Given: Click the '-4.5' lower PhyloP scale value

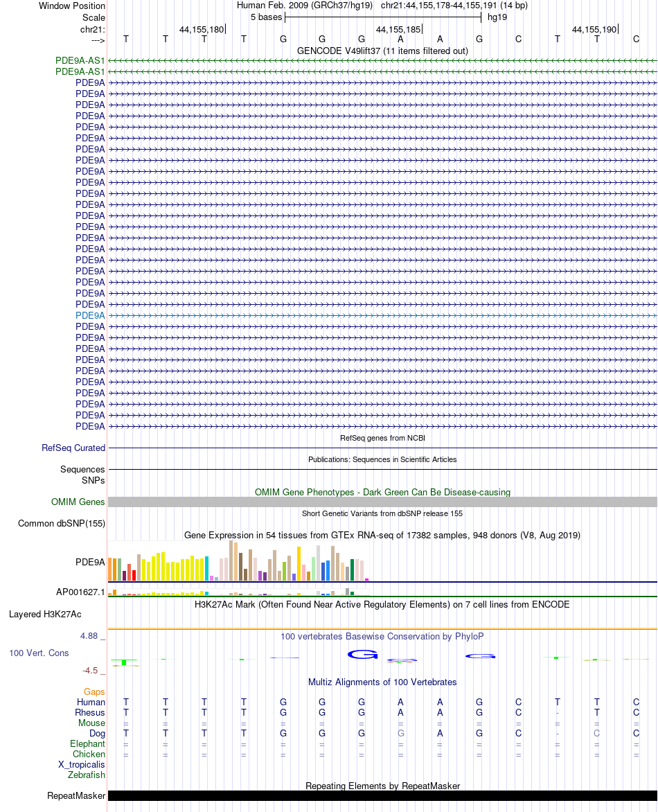Looking at the screenshot, I should point(90,671).
